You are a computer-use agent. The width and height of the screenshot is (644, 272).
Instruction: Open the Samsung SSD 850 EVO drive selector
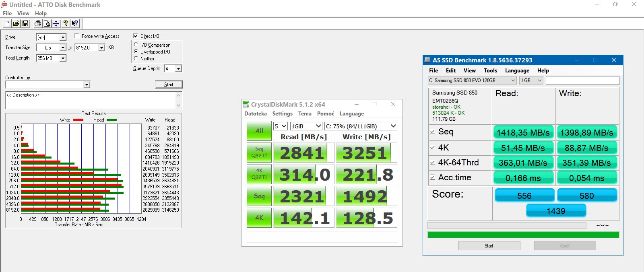tap(472, 80)
